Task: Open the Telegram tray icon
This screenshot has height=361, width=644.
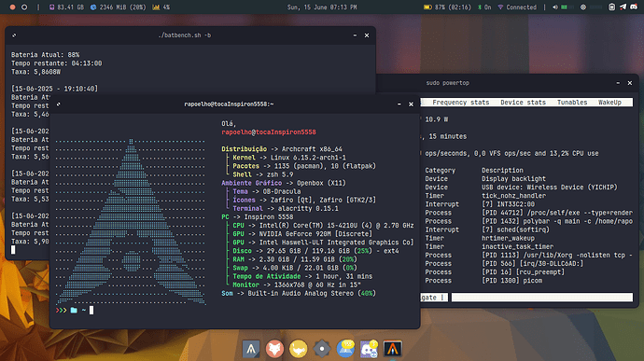Action: (623, 7)
